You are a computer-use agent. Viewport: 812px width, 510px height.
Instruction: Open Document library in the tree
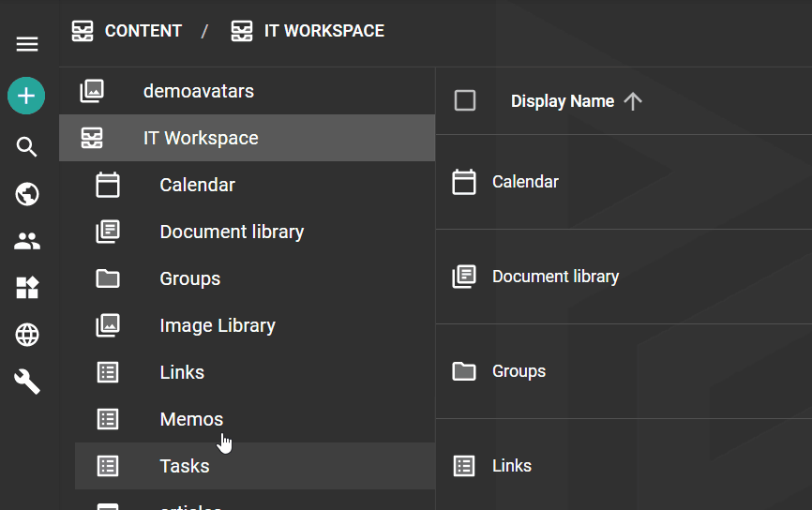[x=255, y=232]
